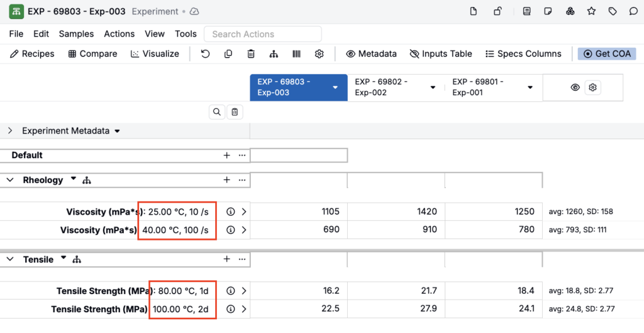Open the Samples menu

[76, 34]
